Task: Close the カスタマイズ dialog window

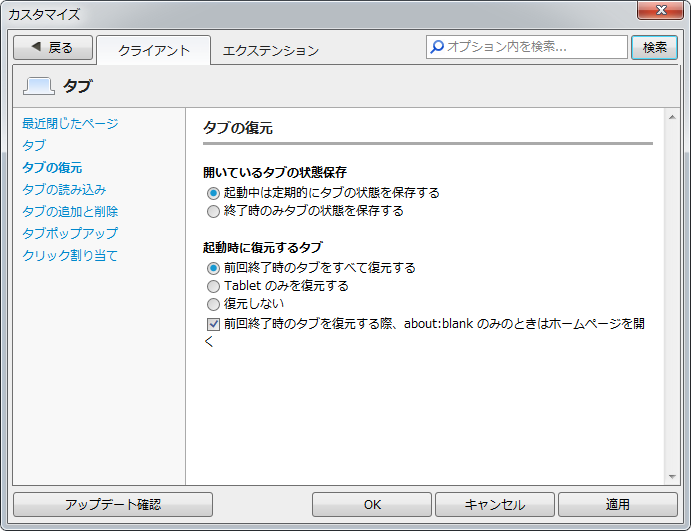Action: pyautogui.click(x=660, y=10)
